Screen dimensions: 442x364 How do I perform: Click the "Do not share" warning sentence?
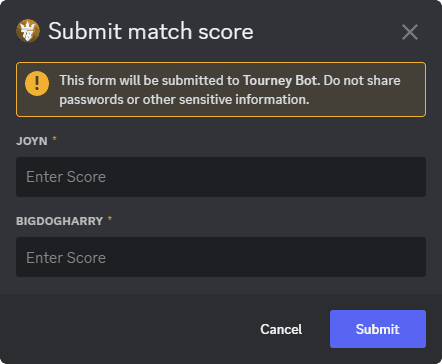point(362,81)
